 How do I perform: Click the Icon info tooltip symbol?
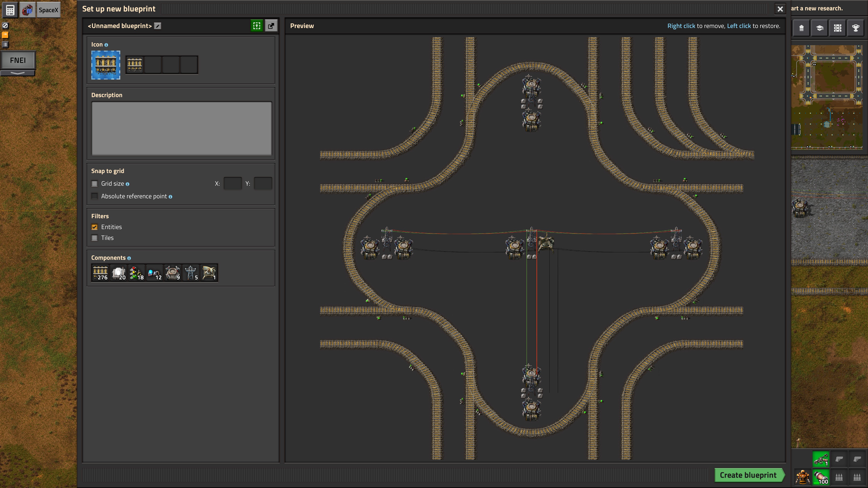pyautogui.click(x=106, y=45)
